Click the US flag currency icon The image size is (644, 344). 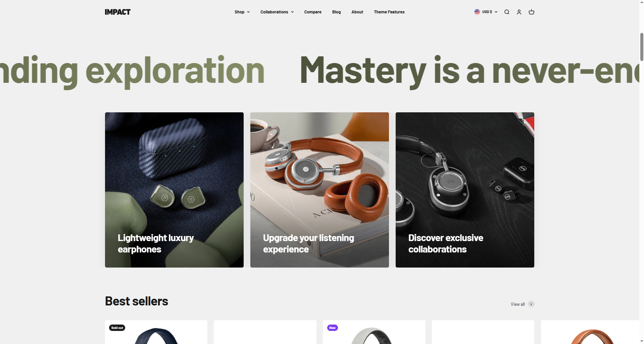tap(477, 12)
